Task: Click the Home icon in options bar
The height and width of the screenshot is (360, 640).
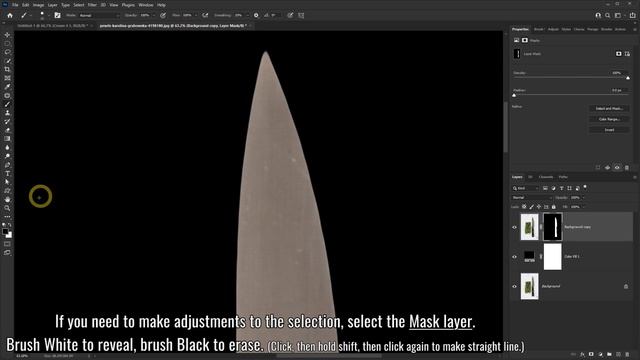Action: [x=10, y=16]
